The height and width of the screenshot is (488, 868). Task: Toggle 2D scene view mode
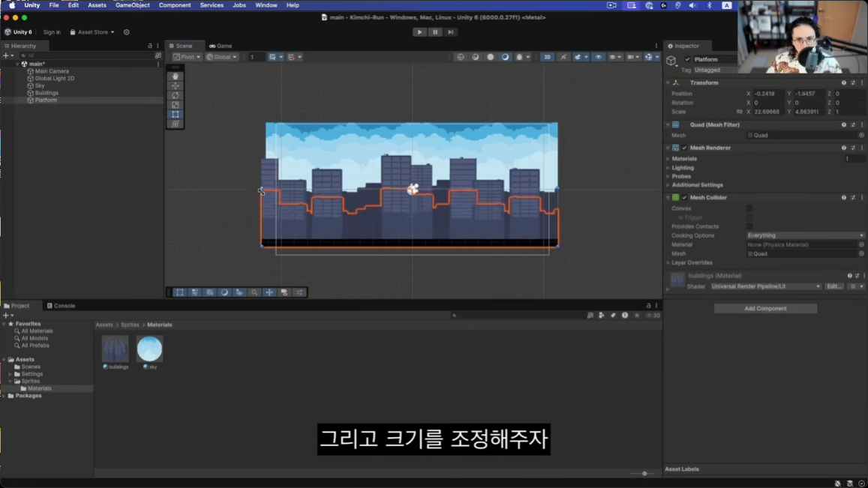547,57
